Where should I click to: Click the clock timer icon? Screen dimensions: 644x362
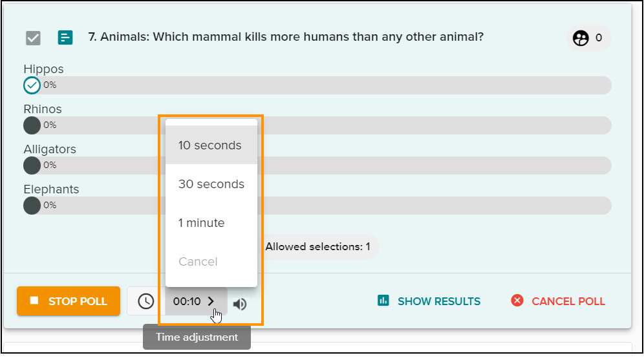click(x=145, y=301)
